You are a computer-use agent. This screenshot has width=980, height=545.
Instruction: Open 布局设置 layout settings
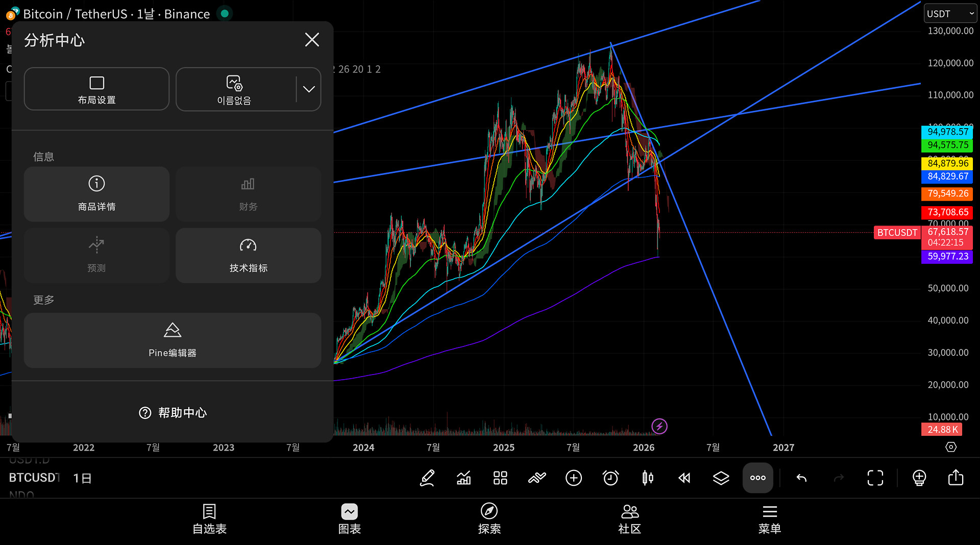pos(96,89)
